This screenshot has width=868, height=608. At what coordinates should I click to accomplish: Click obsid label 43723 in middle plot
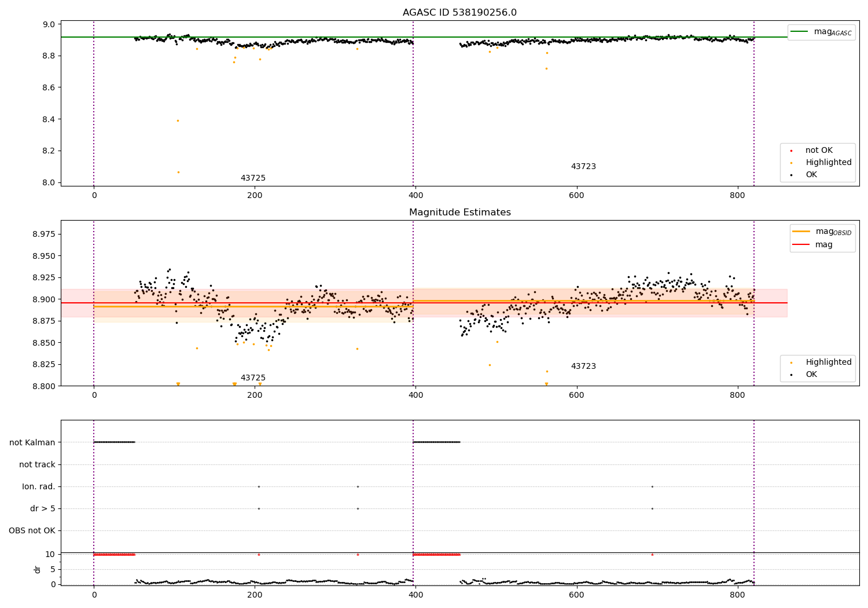583,367
